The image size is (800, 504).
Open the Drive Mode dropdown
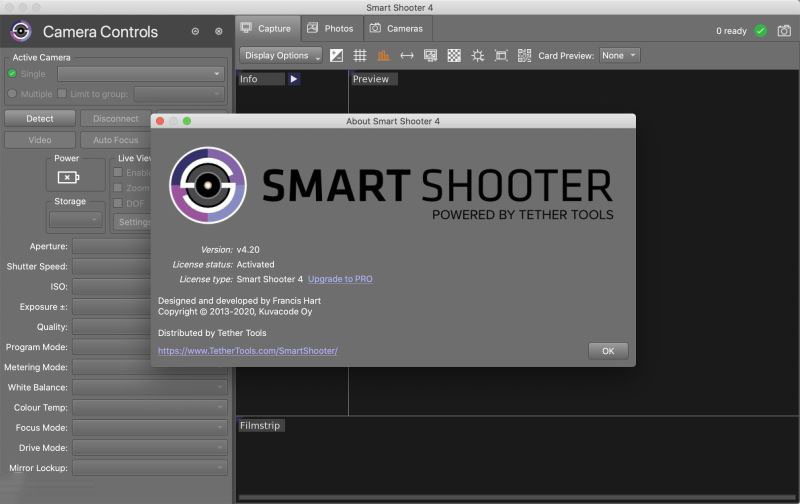pyautogui.click(x=149, y=448)
